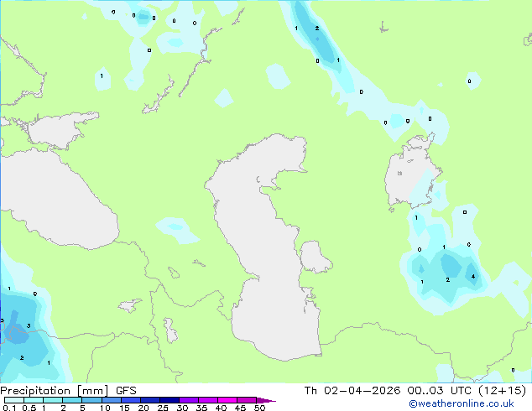The width and height of the screenshot is (532, 411).
Task: Click the 'Th' weekday abbreviation
Action: (x=310, y=390)
